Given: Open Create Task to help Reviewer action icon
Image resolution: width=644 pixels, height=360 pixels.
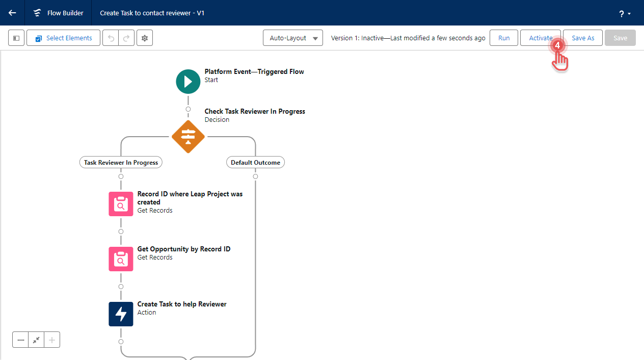Looking at the screenshot, I should (x=121, y=314).
